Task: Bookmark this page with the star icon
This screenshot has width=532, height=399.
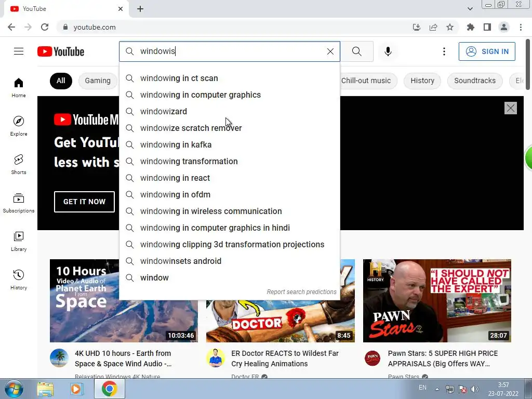Action: (x=449, y=27)
